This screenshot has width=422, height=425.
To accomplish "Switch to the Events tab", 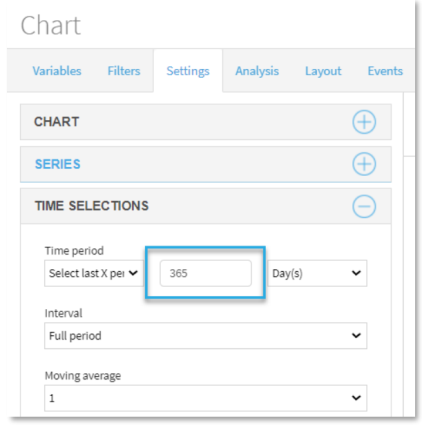I will pos(385,71).
